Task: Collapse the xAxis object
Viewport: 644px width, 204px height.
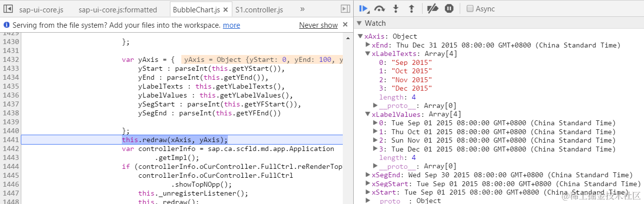Action: (361, 36)
